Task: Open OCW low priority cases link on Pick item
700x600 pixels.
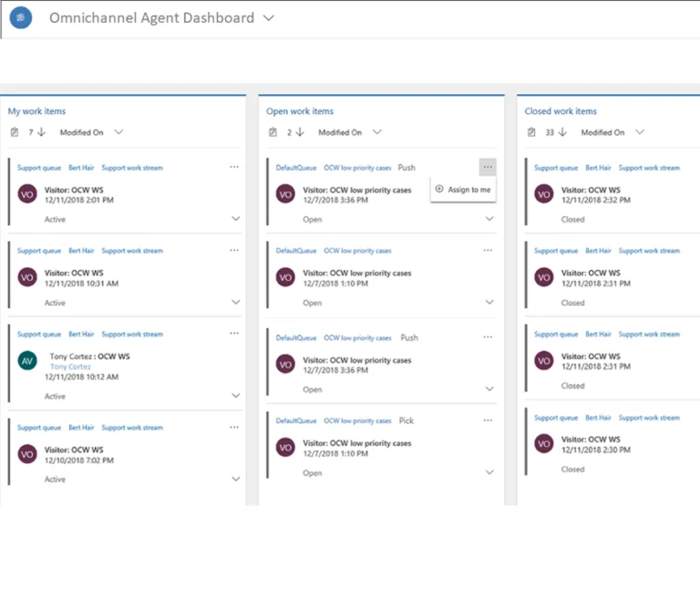Action: (357, 421)
